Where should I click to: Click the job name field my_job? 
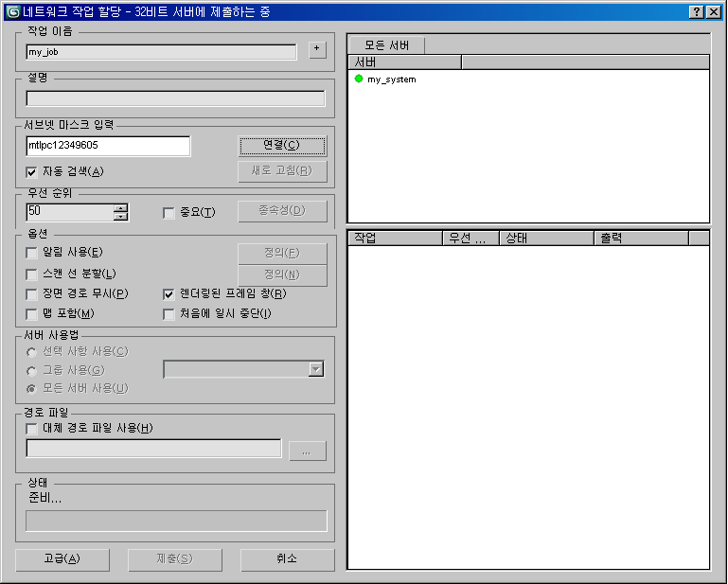[161, 52]
